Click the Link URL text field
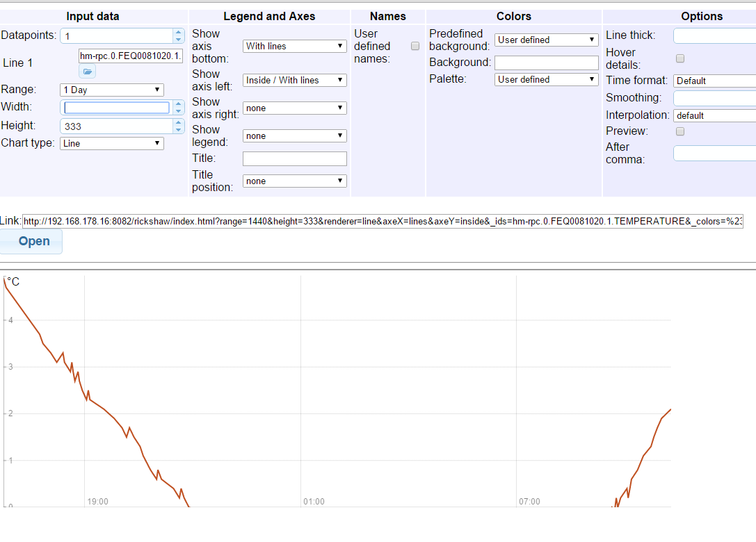Image resolution: width=756 pixels, height=542 pixels. click(x=383, y=222)
